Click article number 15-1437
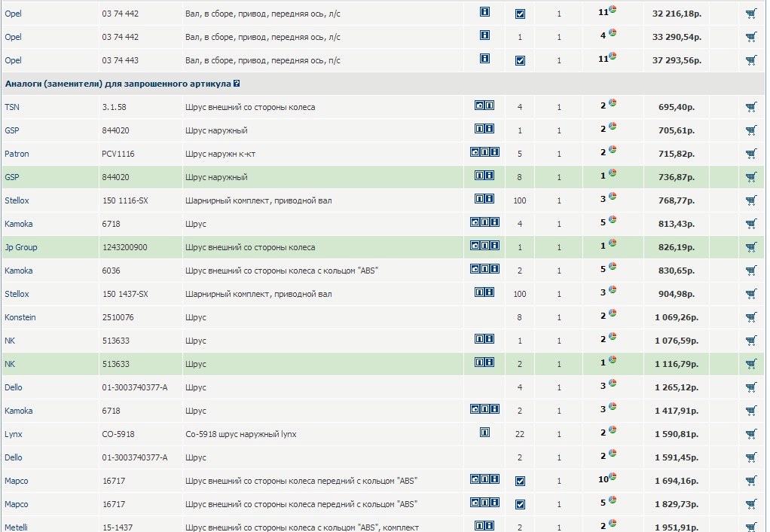Image resolution: width=770 pixels, height=532 pixels. click(118, 527)
